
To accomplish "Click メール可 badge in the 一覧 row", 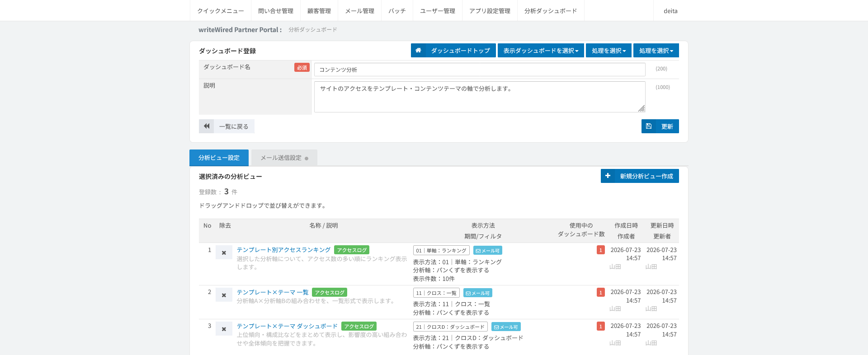I will pyautogui.click(x=478, y=293).
